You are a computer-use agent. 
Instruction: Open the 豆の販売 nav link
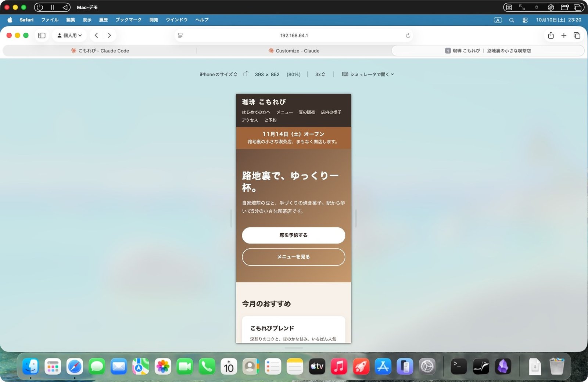click(307, 112)
